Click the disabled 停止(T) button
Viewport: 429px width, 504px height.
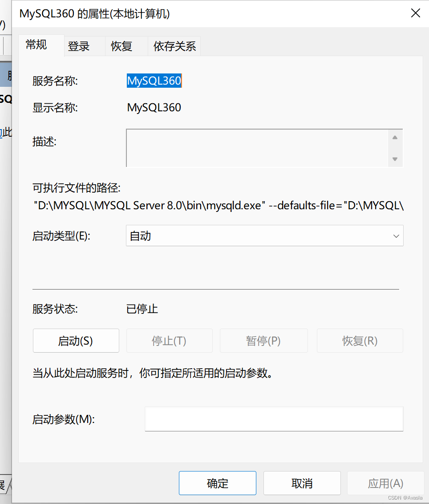tap(170, 341)
